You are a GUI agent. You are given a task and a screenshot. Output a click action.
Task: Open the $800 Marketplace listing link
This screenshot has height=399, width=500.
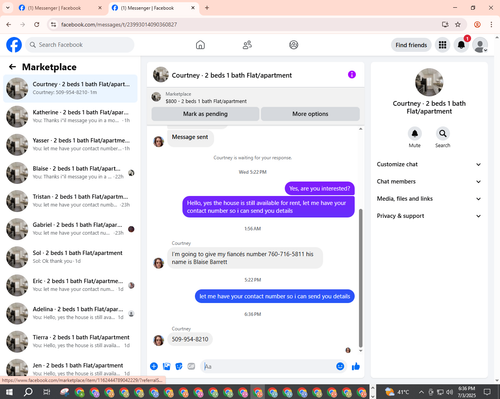(206, 101)
